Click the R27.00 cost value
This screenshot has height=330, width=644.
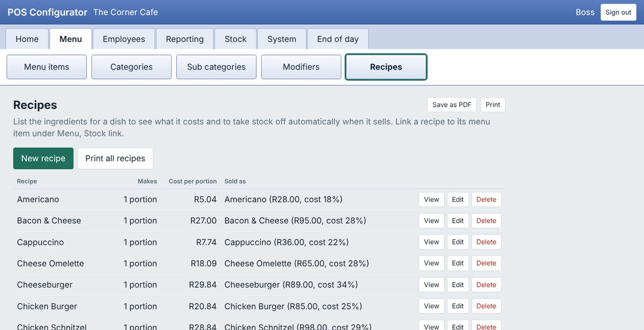203,221
